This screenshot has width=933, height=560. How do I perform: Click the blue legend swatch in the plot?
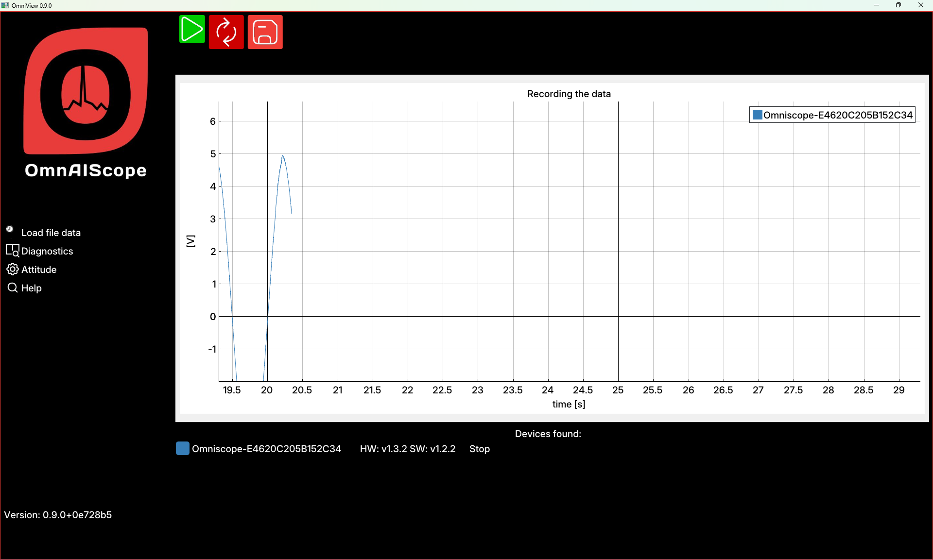757,115
